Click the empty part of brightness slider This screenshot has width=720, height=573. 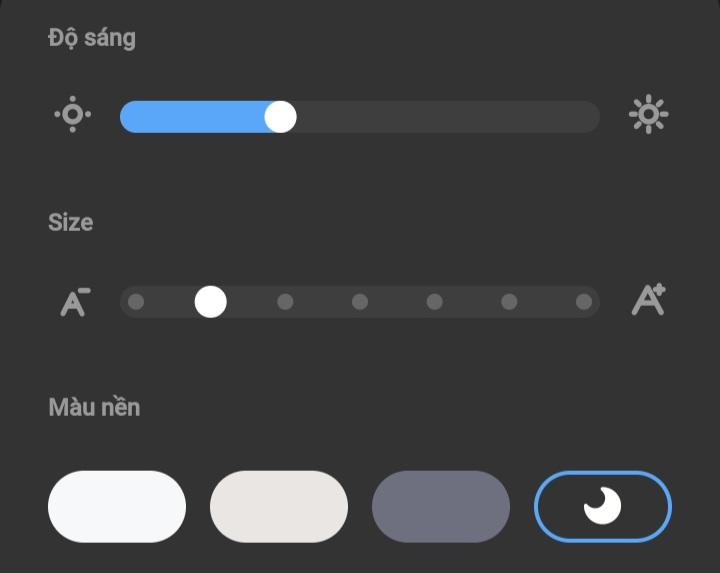pyautogui.click(x=450, y=117)
